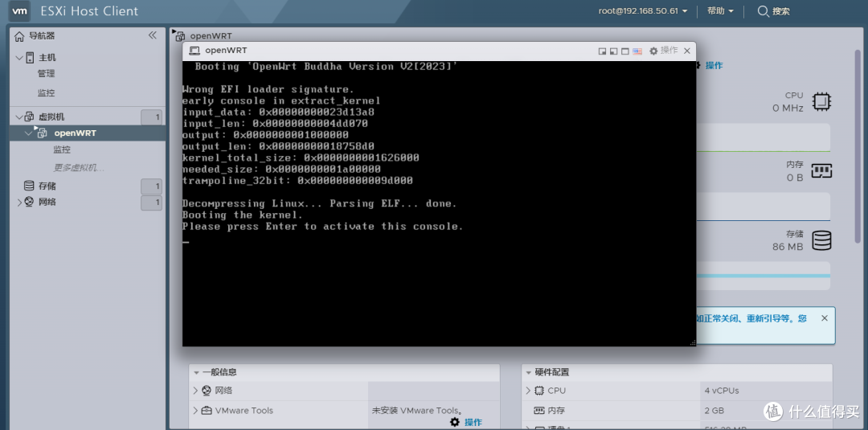Open the root@192.168.50.61 user dropdown
The image size is (868, 430).
644,11
